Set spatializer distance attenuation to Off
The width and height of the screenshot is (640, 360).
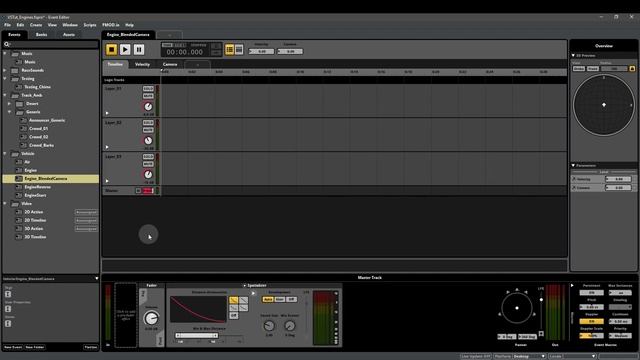(x=233, y=316)
